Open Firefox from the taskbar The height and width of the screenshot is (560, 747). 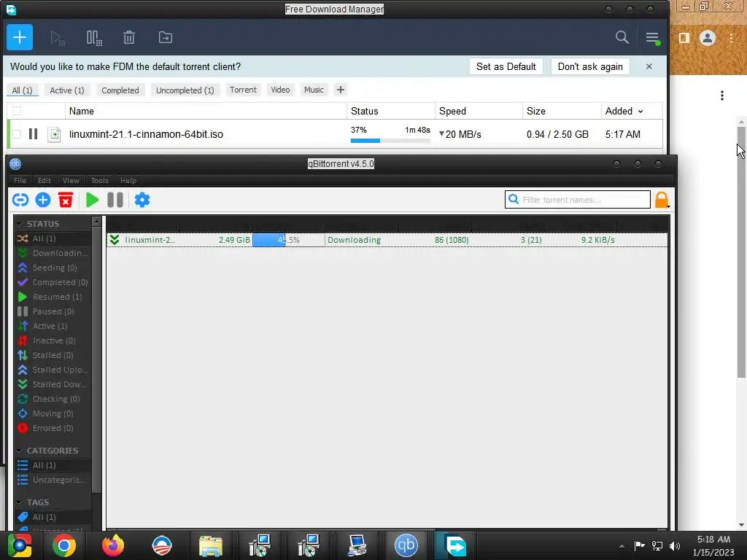113,545
